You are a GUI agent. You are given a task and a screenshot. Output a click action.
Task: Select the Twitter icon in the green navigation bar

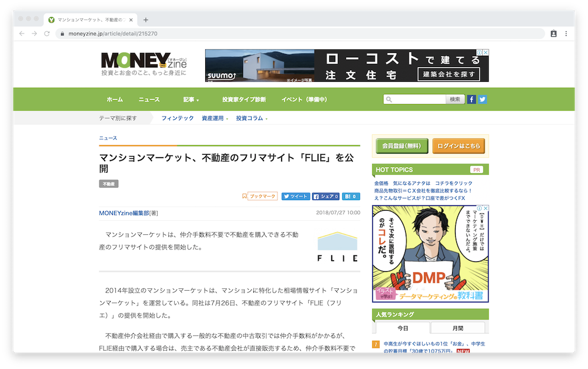pos(482,99)
